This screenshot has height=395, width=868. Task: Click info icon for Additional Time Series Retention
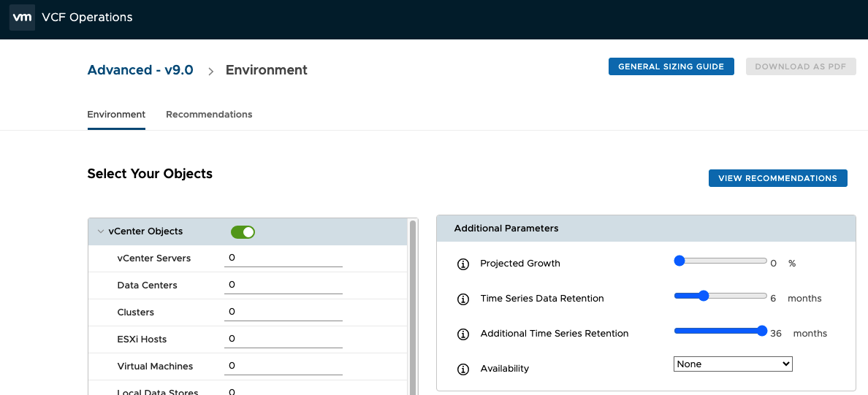462,334
